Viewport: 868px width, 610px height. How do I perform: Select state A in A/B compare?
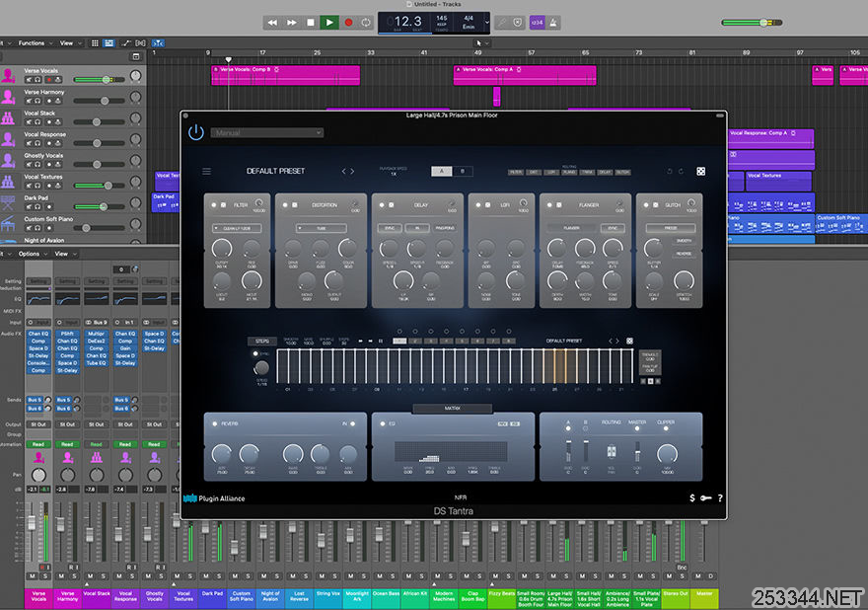tap(442, 171)
